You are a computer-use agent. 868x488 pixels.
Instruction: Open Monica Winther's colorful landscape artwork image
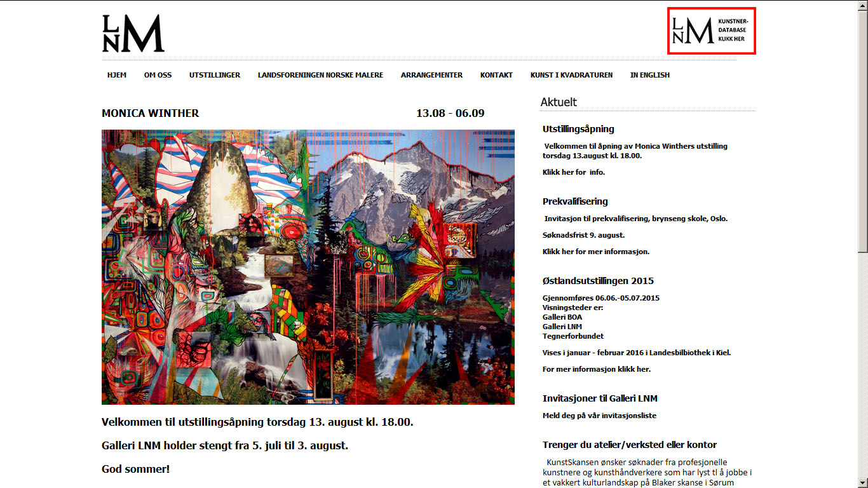308,268
